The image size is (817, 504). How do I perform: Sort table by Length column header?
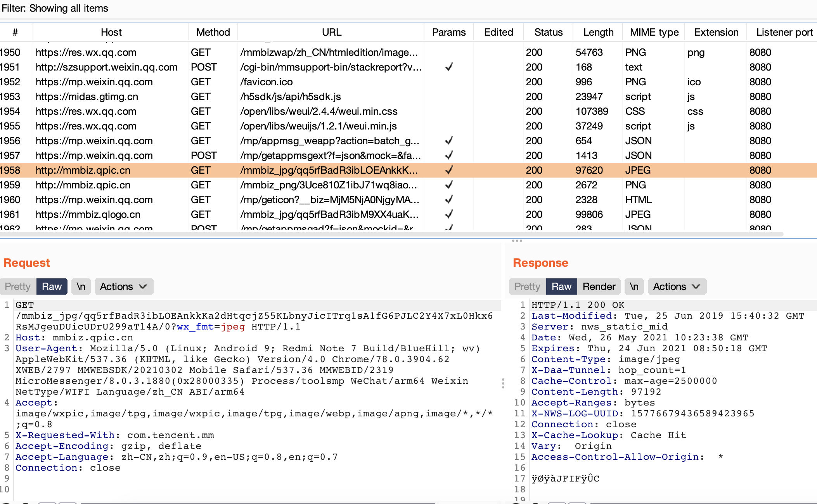598,32
